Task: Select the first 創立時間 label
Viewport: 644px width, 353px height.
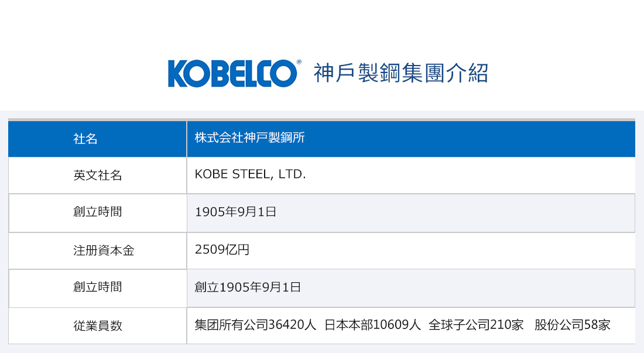Action: pyautogui.click(x=97, y=212)
